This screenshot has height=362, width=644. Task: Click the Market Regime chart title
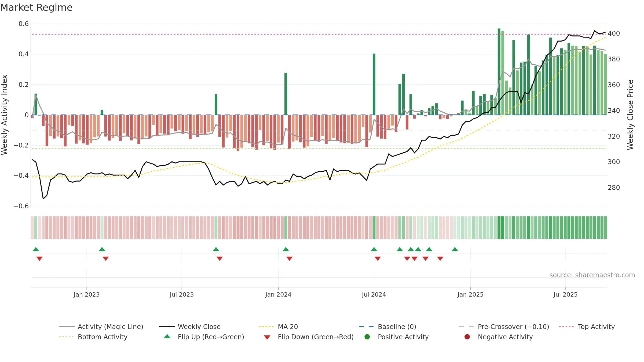[36, 8]
